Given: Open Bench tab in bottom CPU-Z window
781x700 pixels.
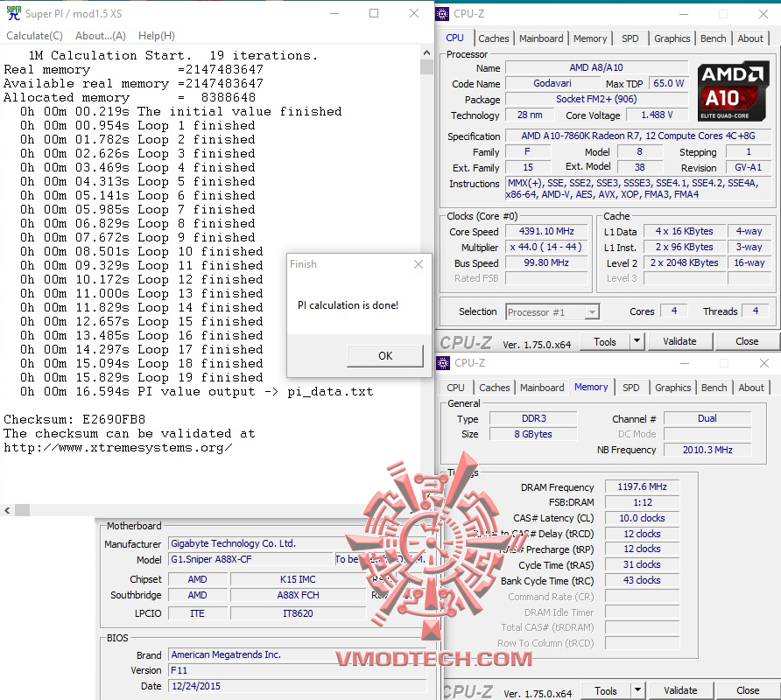Looking at the screenshot, I should coord(714,388).
